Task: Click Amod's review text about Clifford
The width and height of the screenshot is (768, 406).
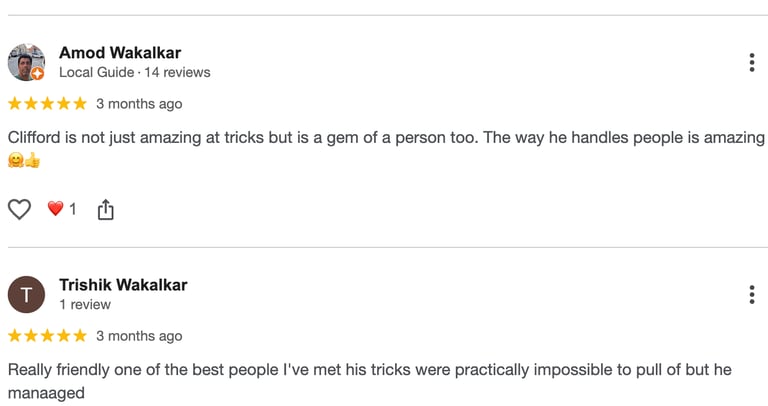Action: click(x=386, y=138)
